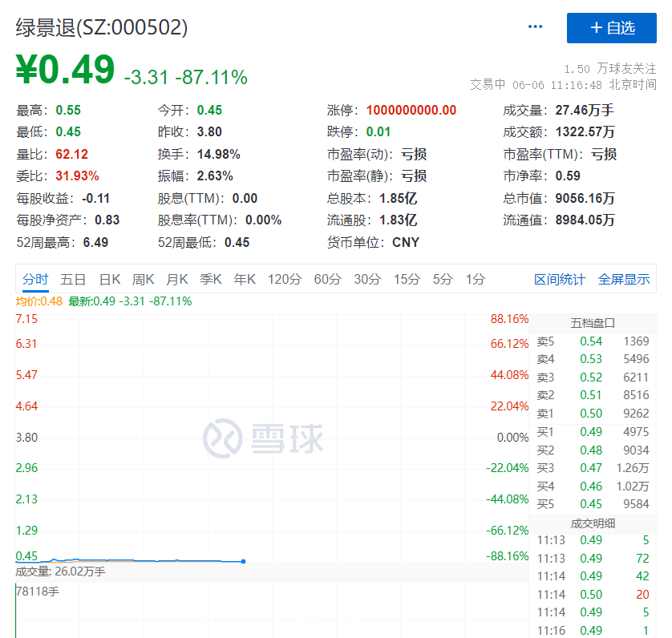Click the blue latest-price dot on chart
This screenshot has width=672, height=638.
[x=244, y=561]
